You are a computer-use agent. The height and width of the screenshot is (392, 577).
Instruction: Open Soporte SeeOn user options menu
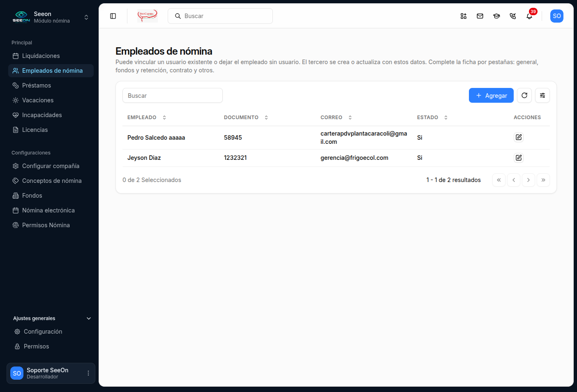click(x=88, y=373)
